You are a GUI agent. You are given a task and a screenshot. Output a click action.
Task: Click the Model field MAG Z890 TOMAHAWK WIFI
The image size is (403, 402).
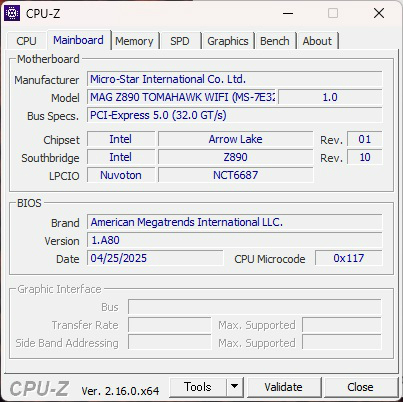point(182,97)
